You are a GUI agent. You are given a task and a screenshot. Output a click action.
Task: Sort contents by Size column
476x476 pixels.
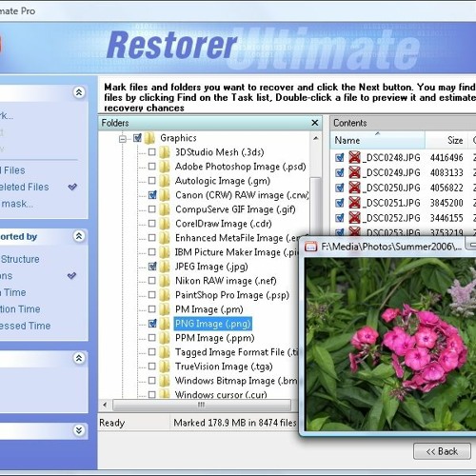coord(446,140)
